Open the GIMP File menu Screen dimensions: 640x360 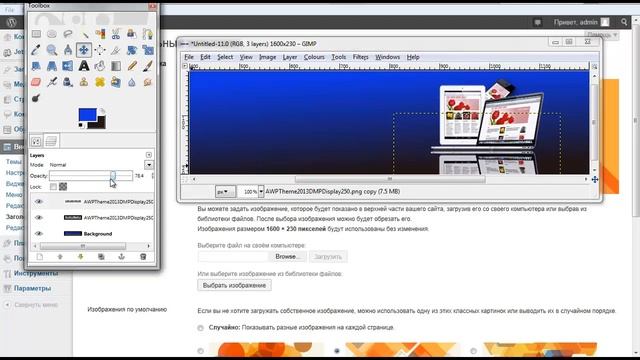(x=189, y=57)
